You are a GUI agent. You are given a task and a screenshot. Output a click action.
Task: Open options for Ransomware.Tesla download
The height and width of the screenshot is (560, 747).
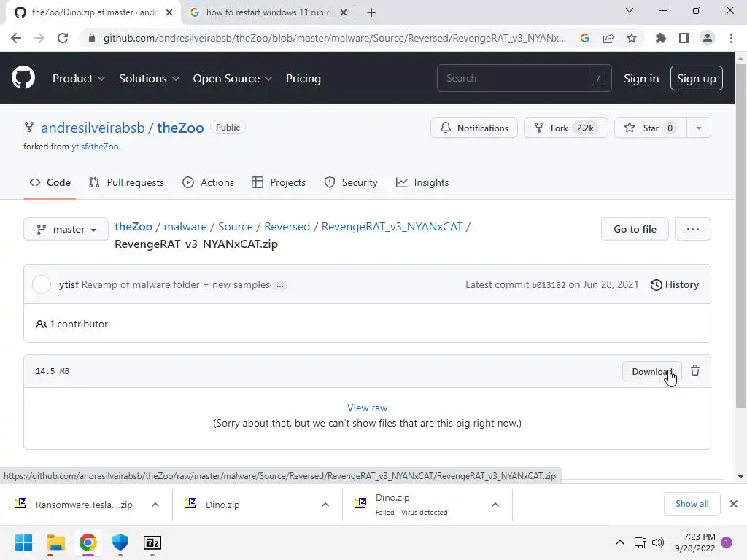pyautogui.click(x=155, y=505)
